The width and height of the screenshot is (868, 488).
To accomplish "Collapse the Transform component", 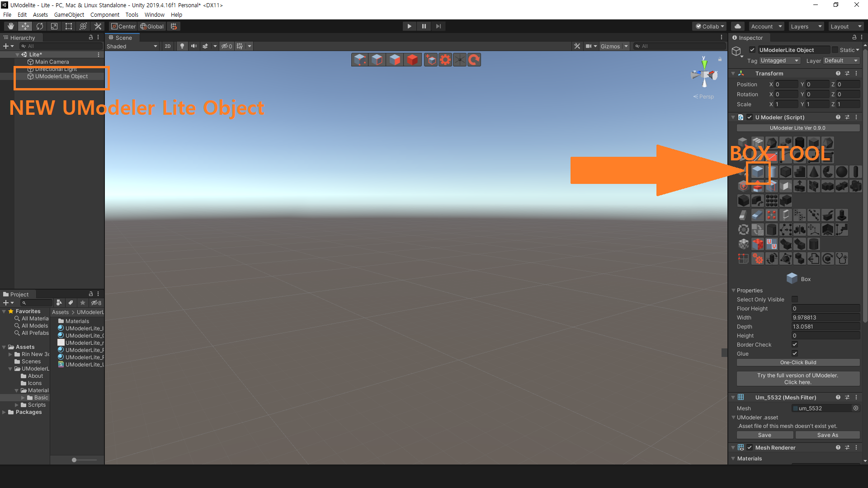I will (733, 73).
